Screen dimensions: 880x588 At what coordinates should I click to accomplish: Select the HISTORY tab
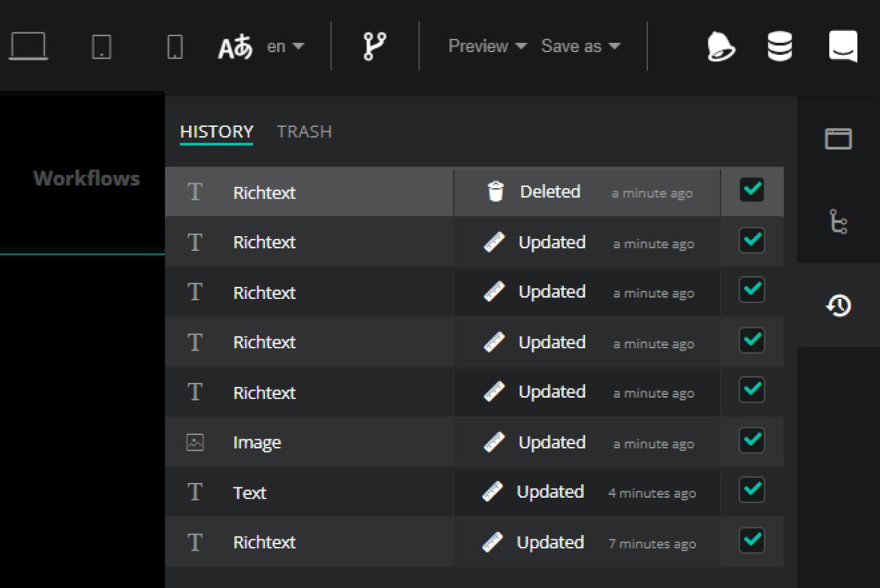click(x=216, y=132)
